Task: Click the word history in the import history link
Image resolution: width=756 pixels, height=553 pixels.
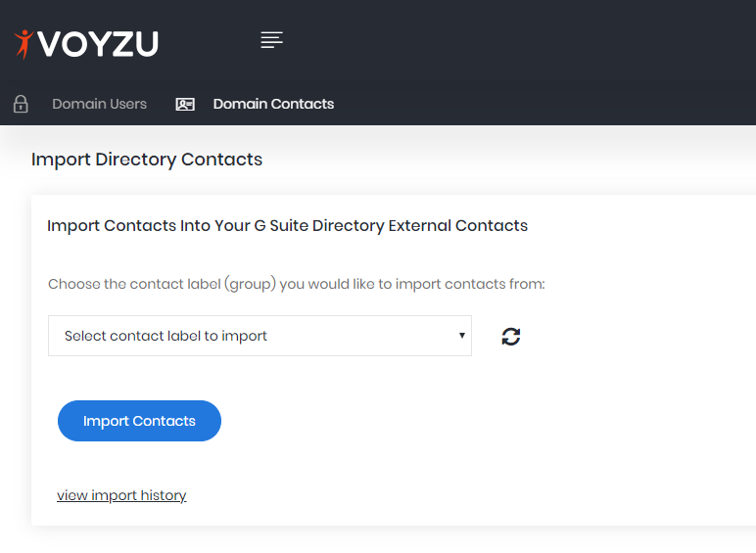Action: pyautogui.click(x=164, y=495)
